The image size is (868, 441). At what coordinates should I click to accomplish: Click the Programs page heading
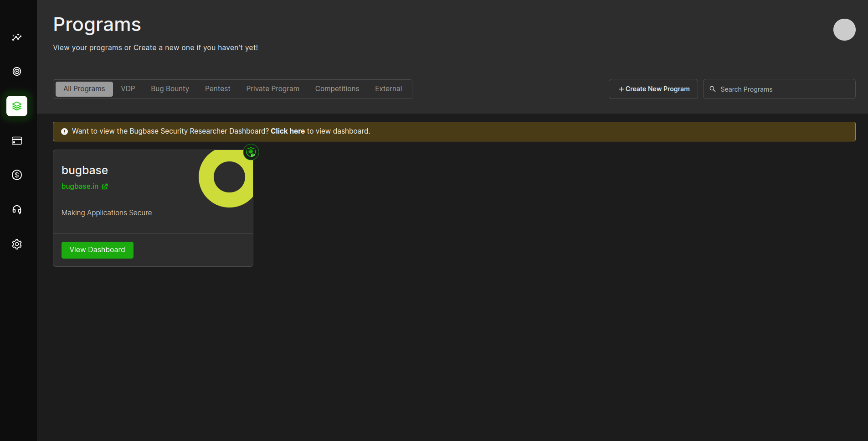[x=97, y=25]
